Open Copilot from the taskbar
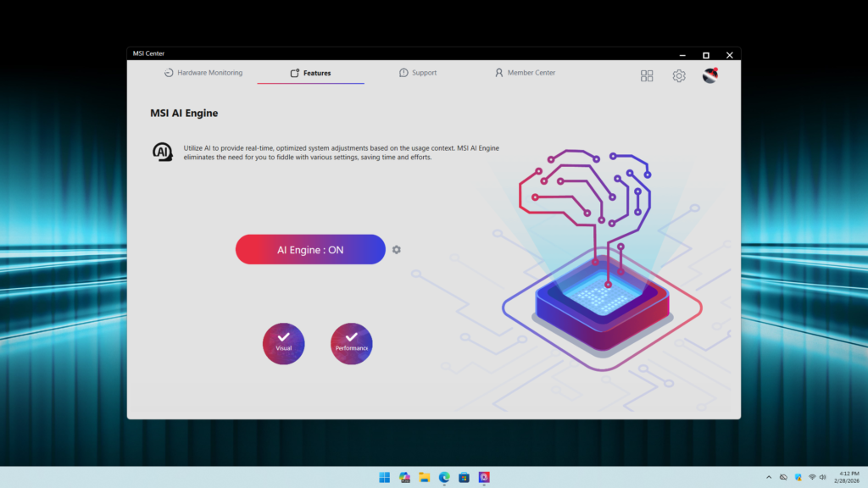 tap(404, 477)
